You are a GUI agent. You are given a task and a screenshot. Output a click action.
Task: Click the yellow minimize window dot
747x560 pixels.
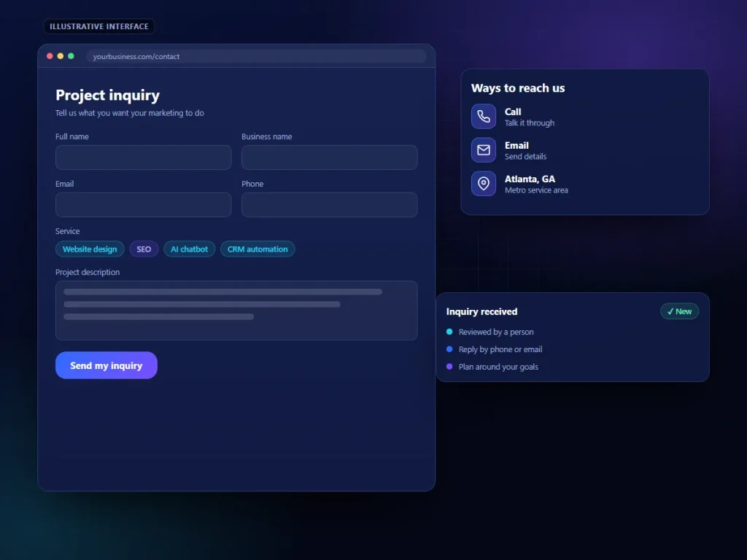[x=61, y=56]
